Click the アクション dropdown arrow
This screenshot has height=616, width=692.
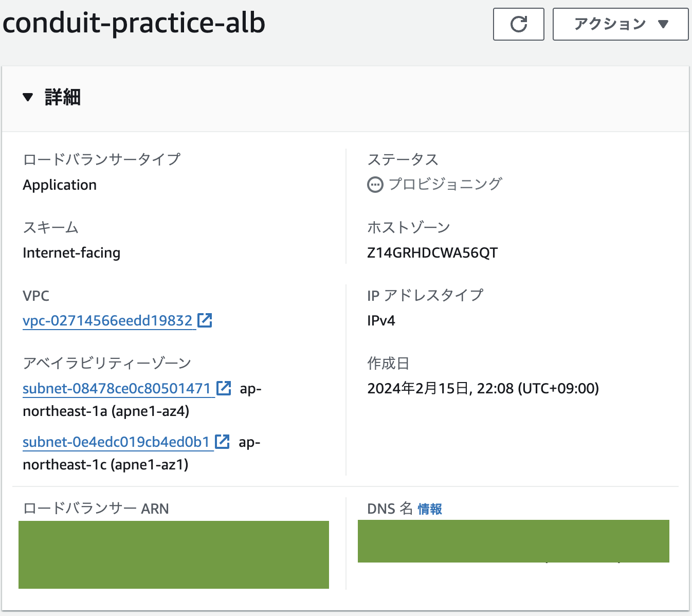(x=663, y=24)
